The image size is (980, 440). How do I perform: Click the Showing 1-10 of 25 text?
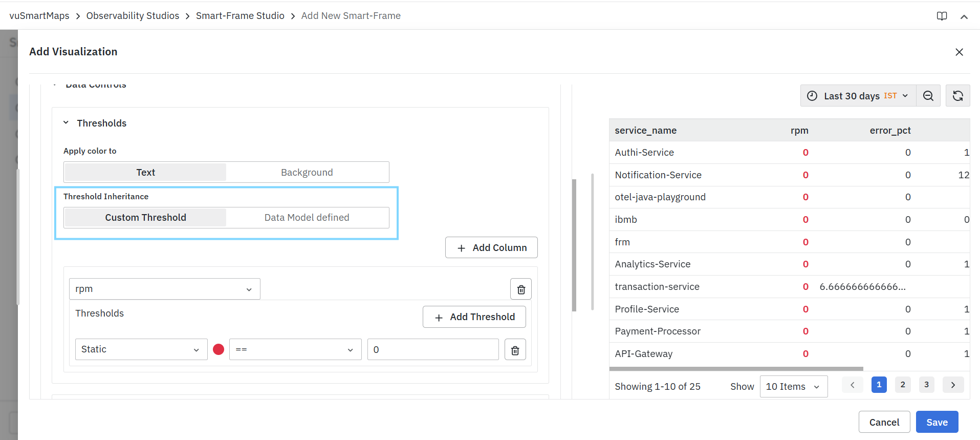click(658, 386)
